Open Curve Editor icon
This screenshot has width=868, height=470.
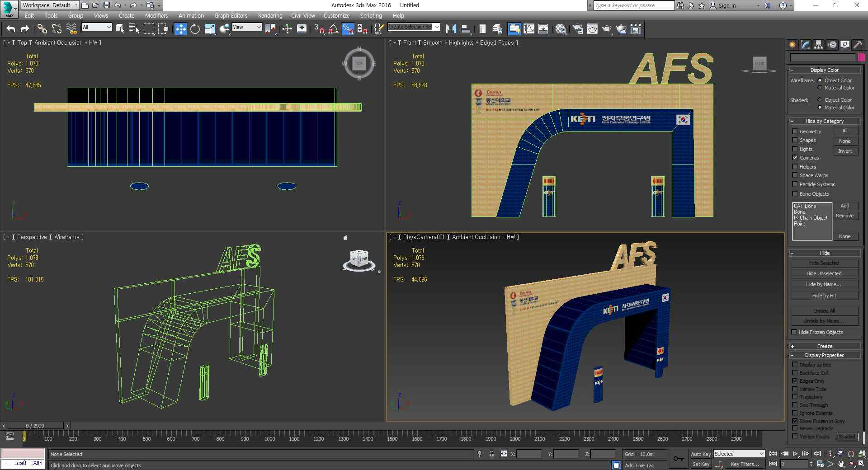click(529, 29)
